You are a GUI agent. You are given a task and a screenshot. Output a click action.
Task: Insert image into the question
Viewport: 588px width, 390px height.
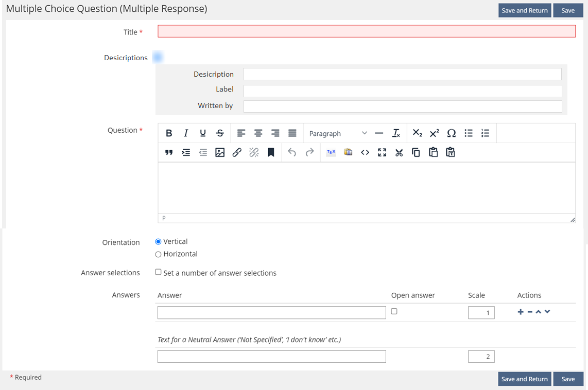click(x=220, y=152)
